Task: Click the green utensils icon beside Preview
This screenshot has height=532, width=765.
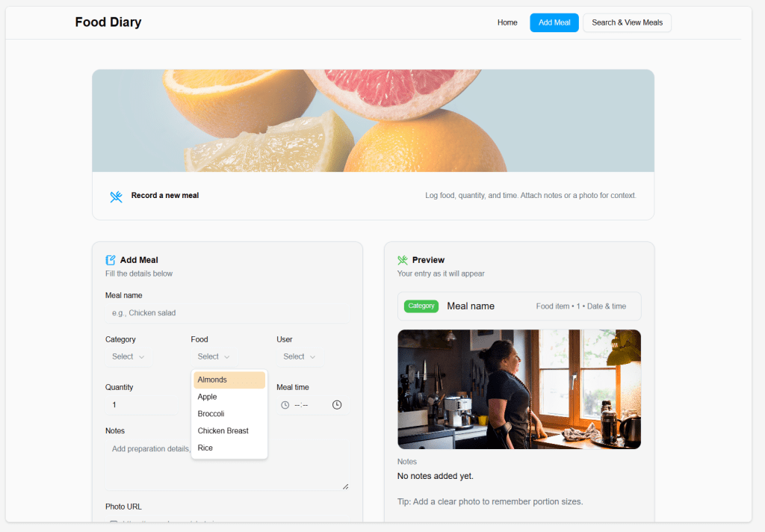Action: click(x=403, y=260)
